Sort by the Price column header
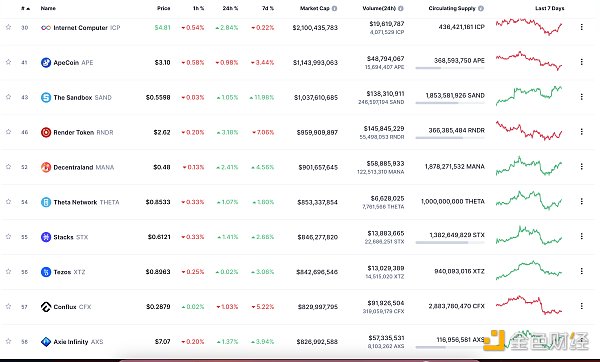Viewport: 600px width, 362px height. tap(164, 8)
